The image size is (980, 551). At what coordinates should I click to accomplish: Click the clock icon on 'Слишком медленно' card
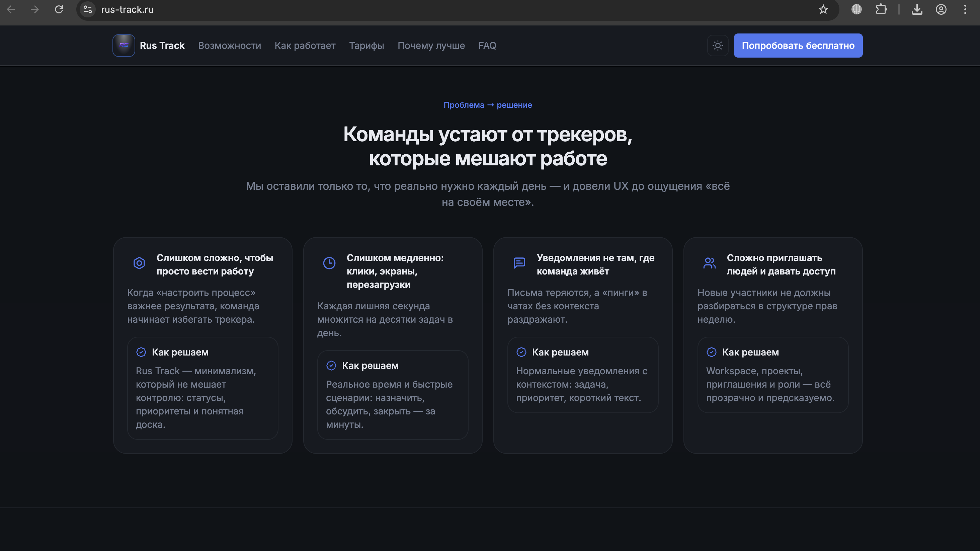click(329, 263)
